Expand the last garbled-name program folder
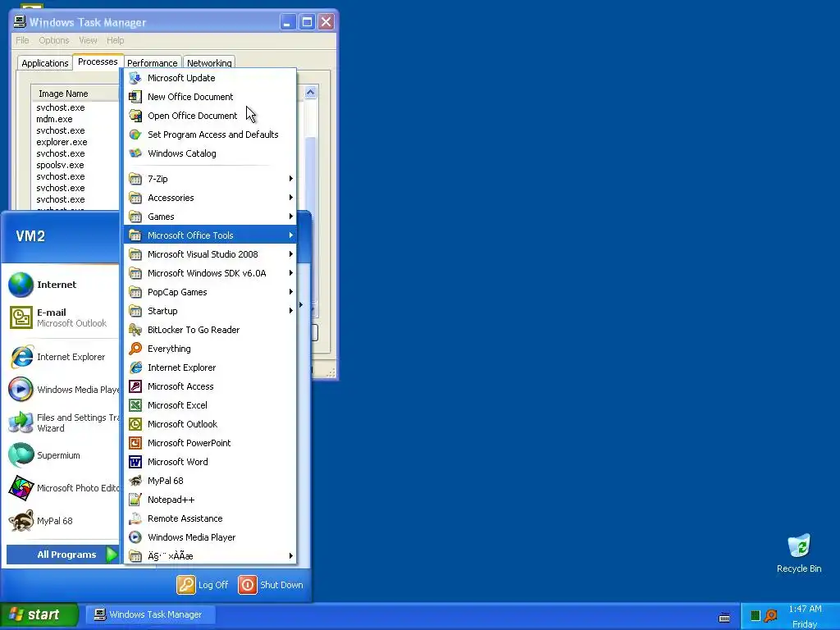The width and height of the screenshot is (840, 630). click(x=209, y=556)
